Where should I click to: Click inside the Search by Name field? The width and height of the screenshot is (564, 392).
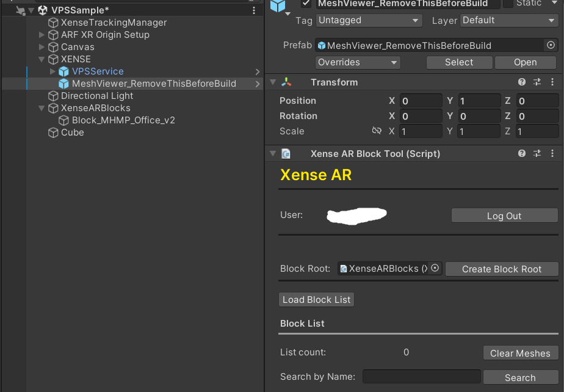(421, 376)
